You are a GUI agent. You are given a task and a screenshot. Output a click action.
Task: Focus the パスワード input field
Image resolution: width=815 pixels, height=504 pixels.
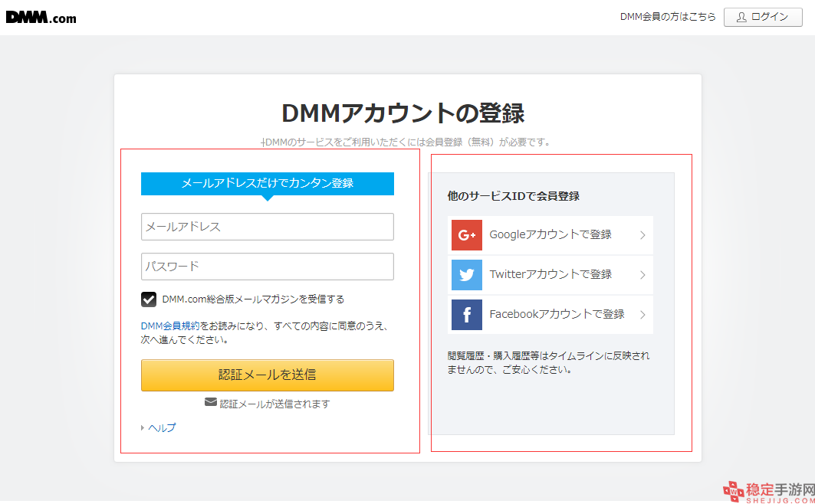click(x=267, y=267)
